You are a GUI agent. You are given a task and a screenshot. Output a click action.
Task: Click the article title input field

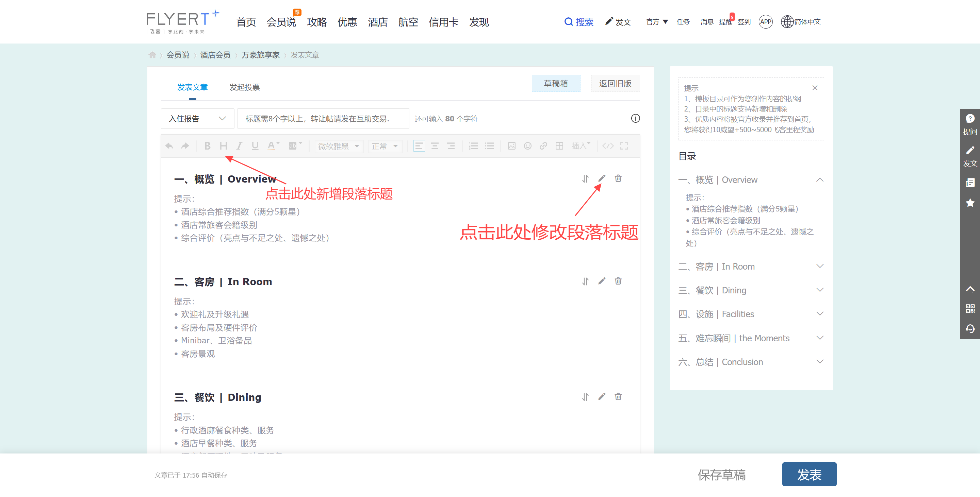click(323, 119)
